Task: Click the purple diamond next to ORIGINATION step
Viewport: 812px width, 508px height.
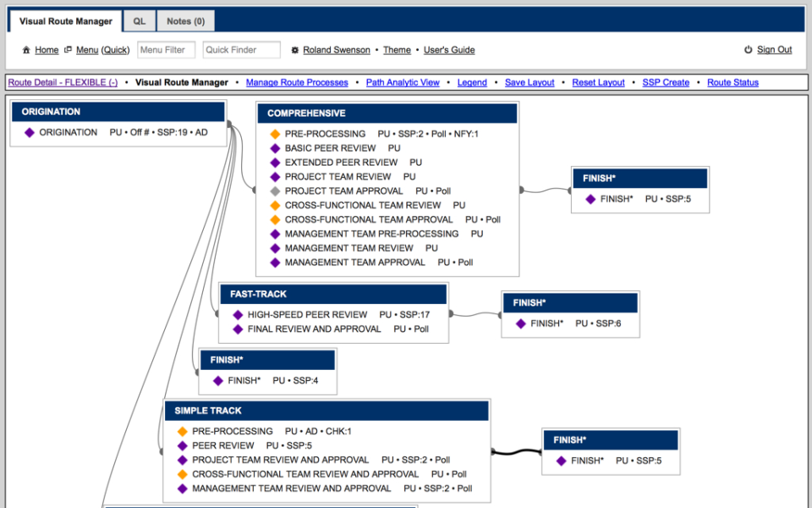Action: point(30,133)
